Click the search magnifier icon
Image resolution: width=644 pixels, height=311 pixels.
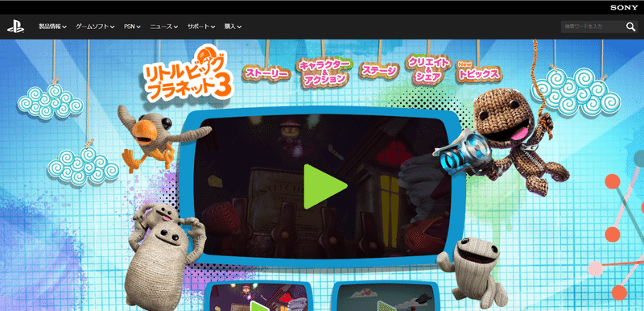[630, 27]
